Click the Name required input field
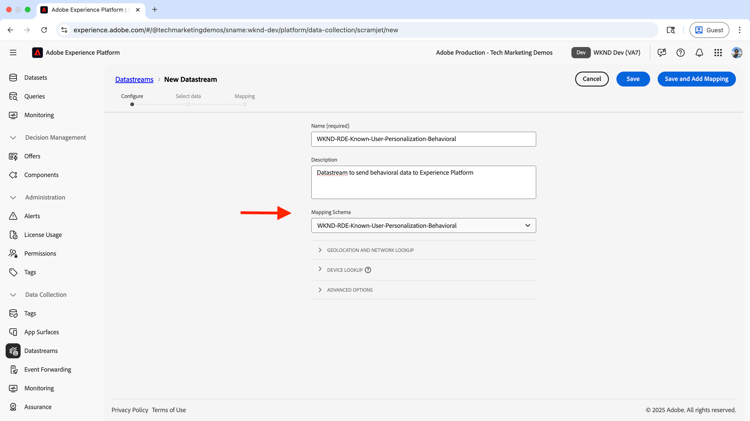Viewport: 750px width, 421px height. point(423,139)
